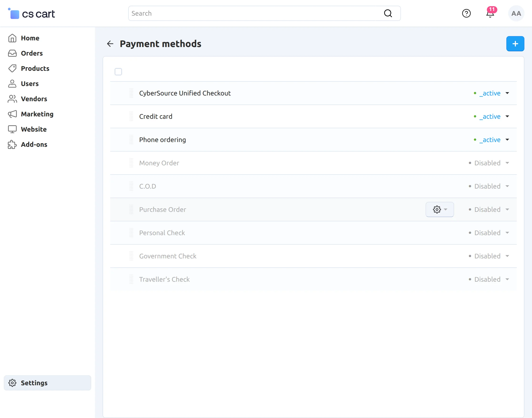Click the drag handle for Credit card
This screenshot has height=418, width=532.
tap(131, 116)
